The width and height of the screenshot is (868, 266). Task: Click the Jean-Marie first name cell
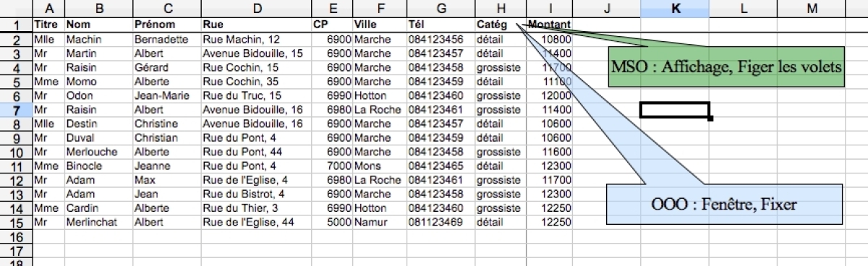[x=166, y=95]
